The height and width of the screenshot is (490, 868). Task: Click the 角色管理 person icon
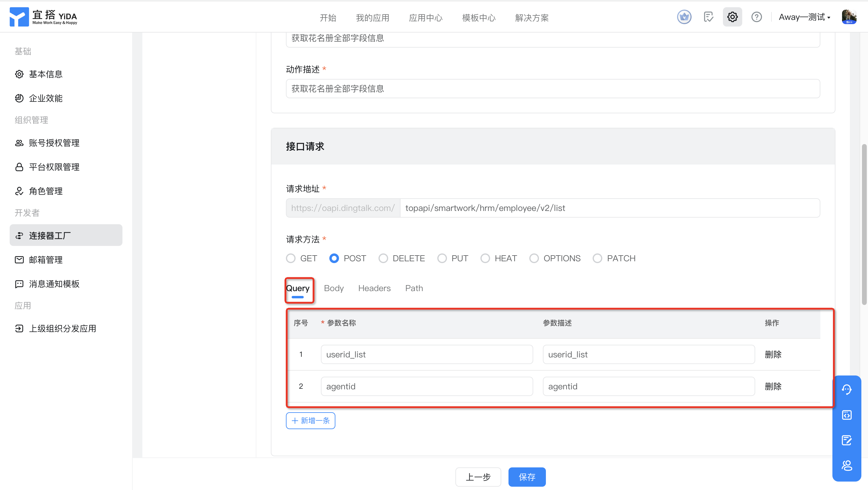click(19, 191)
